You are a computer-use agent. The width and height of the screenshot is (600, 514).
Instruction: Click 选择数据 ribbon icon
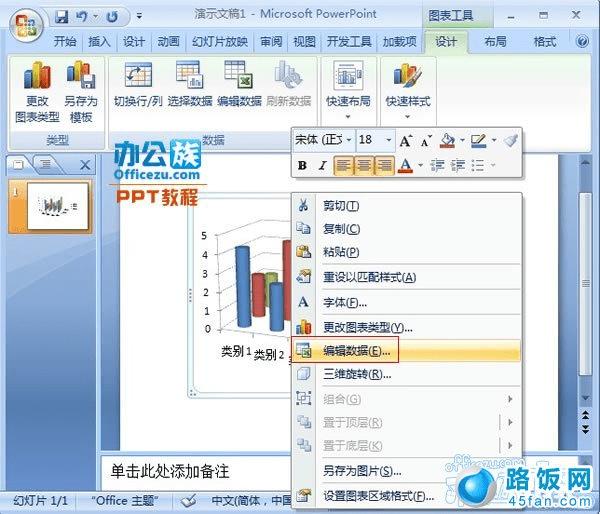click(190, 84)
